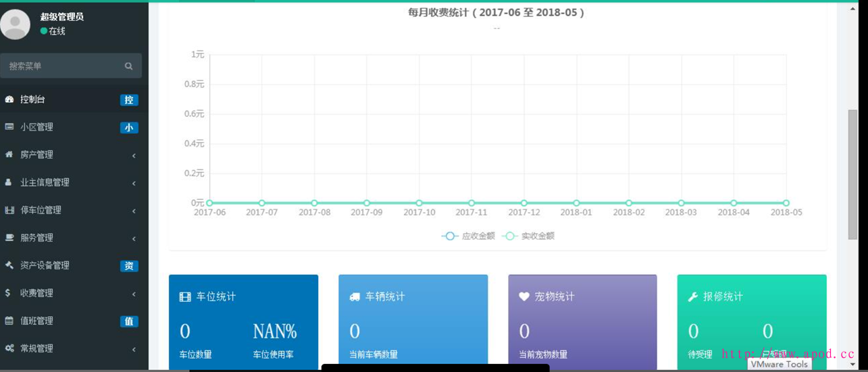Click the 资 badge next to 资产设备管理

tap(129, 266)
